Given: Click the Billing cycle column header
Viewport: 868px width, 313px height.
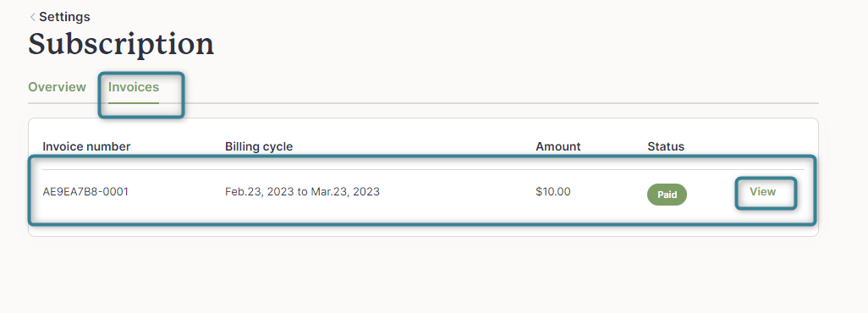Looking at the screenshot, I should click(x=259, y=147).
